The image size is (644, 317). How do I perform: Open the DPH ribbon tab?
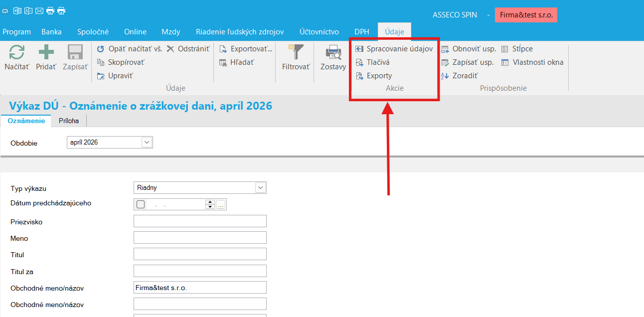pos(362,31)
